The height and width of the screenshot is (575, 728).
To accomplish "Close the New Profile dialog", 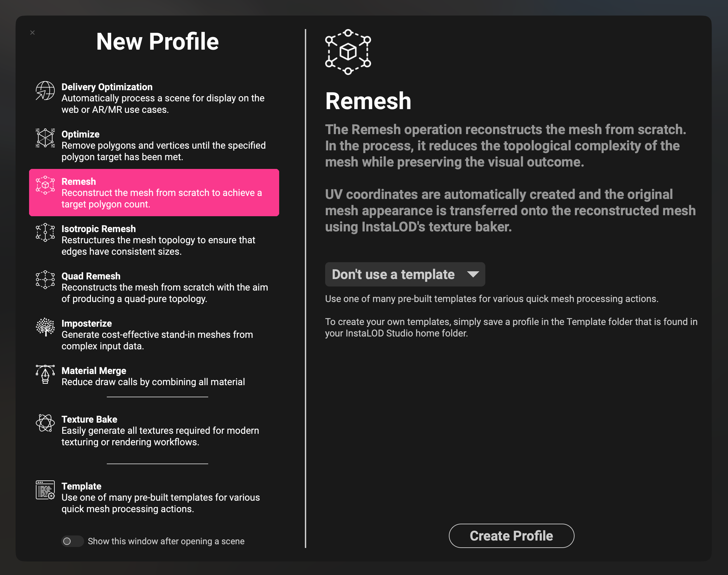I will pyautogui.click(x=32, y=33).
